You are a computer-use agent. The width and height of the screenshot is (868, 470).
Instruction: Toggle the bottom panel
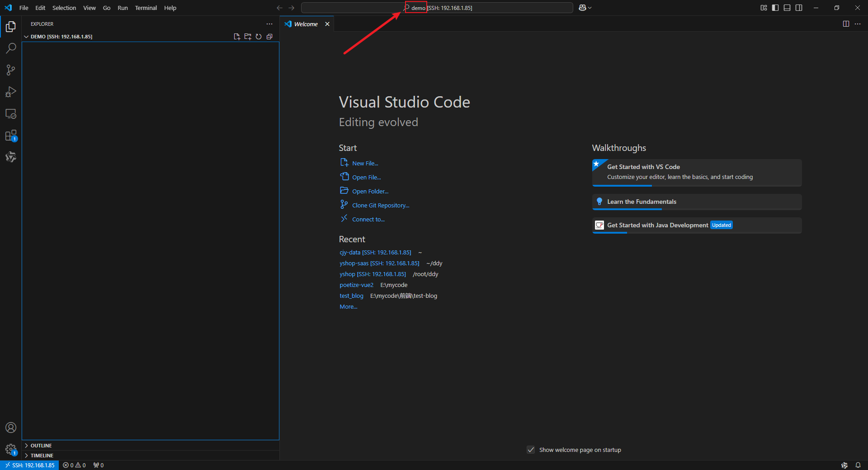coord(787,8)
